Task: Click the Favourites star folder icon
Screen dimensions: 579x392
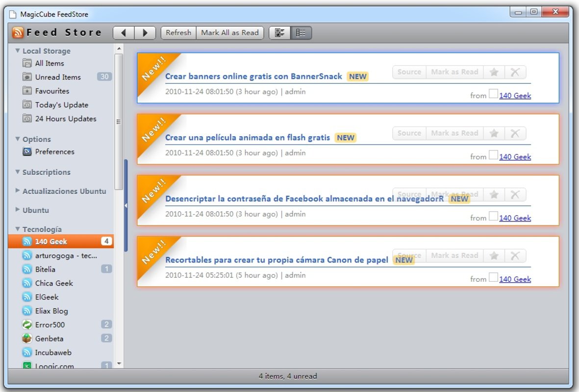Action: 27,91
